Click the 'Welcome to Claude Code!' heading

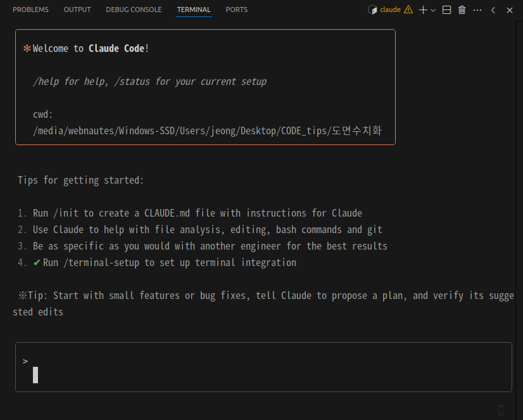pos(91,49)
